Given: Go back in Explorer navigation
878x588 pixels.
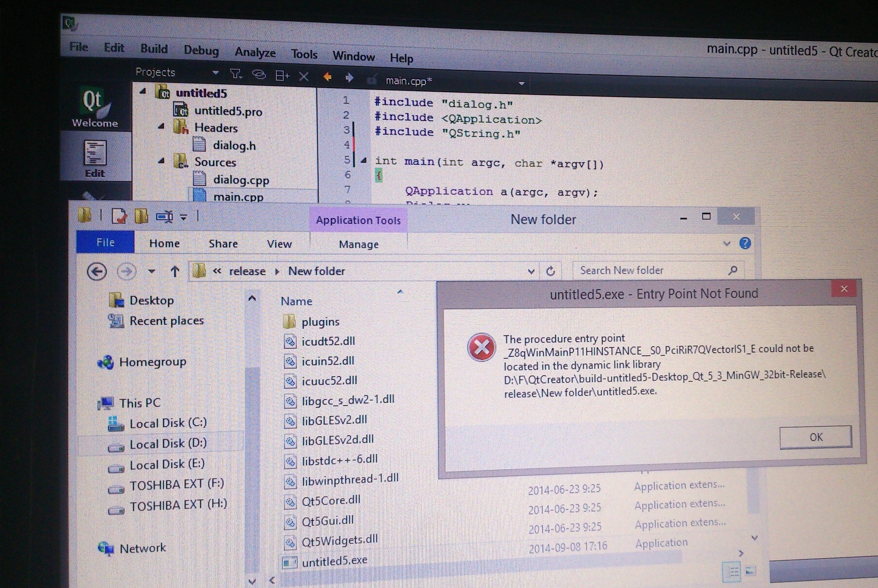Looking at the screenshot, I should [97, 272].
